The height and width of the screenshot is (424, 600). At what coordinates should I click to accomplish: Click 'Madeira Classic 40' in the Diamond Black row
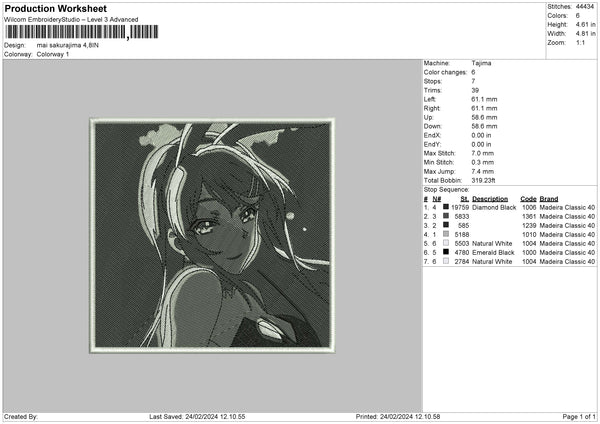567,207
